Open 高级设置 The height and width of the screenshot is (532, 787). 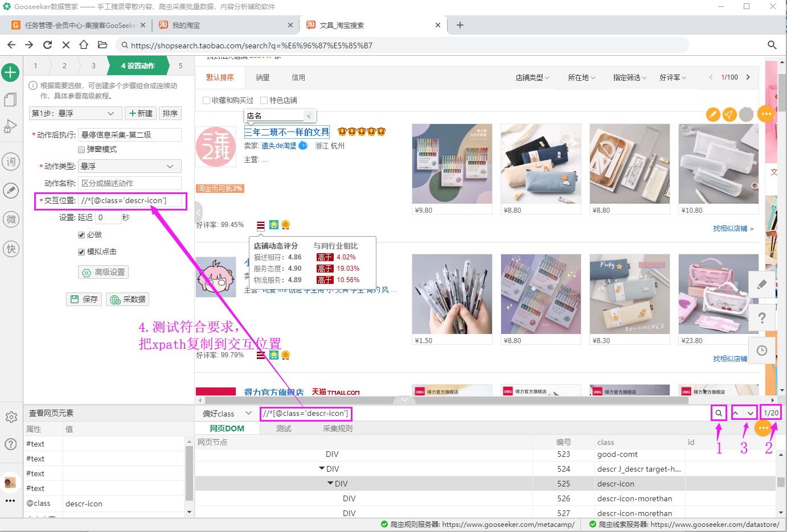coord(103,272)
